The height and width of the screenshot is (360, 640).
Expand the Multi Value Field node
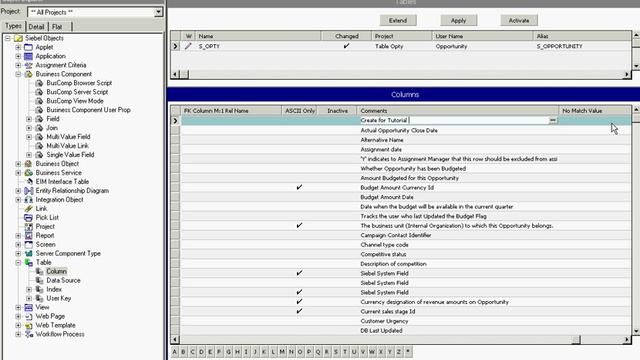(29, 137)
